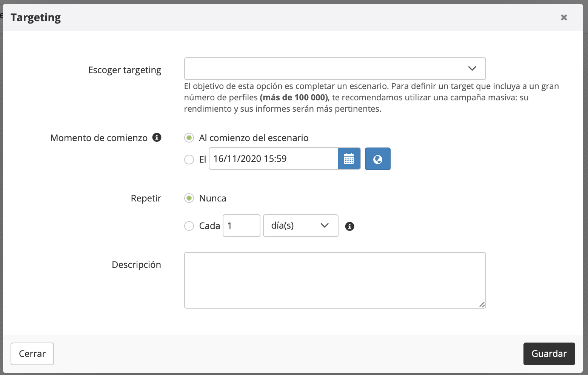The height and width of the screenshot is (375, 588).
Task: Select the 'El' date radio option
Action: [x=189, y=160]
